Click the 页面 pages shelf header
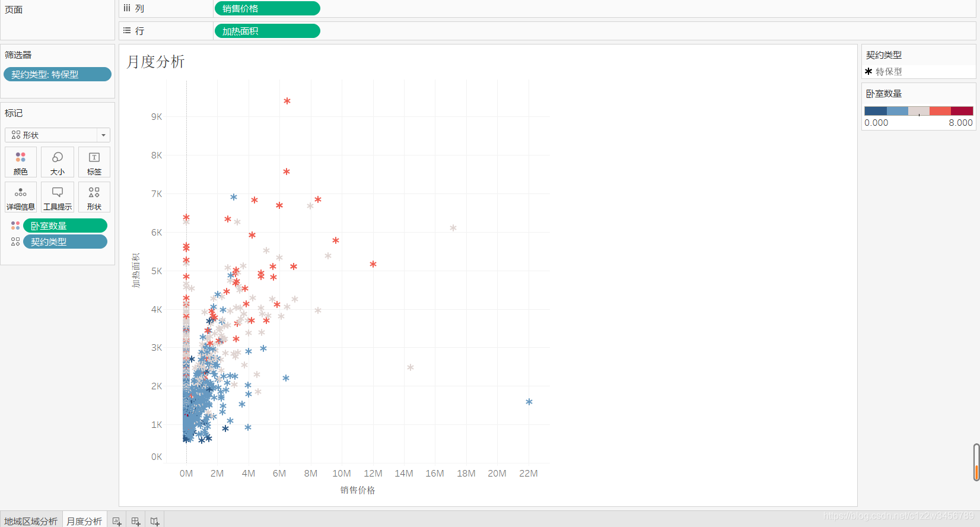The height and width of the screenshot is (527, 980). point(14,9)
